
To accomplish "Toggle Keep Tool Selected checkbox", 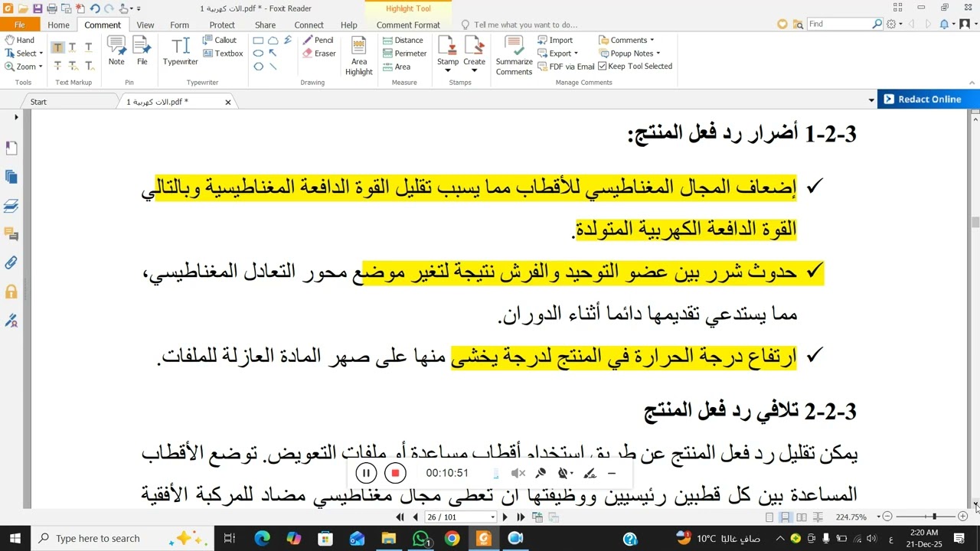I will pos(635,67).
